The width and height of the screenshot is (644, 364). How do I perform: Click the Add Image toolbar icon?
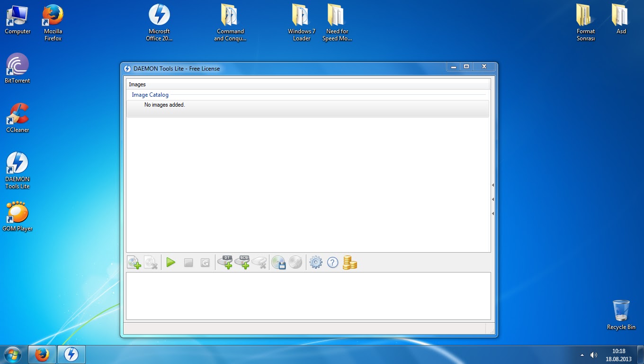[x=134, y=263]
